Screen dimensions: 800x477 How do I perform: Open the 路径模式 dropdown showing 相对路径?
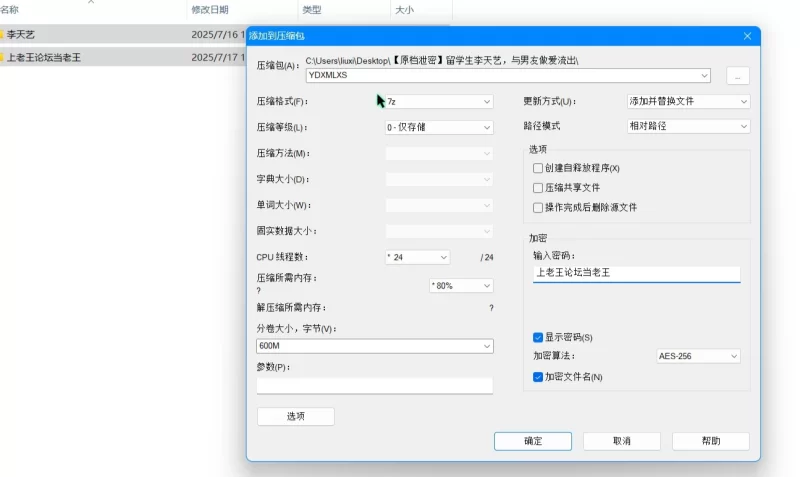pyautogui.click(x=688, y=126)
